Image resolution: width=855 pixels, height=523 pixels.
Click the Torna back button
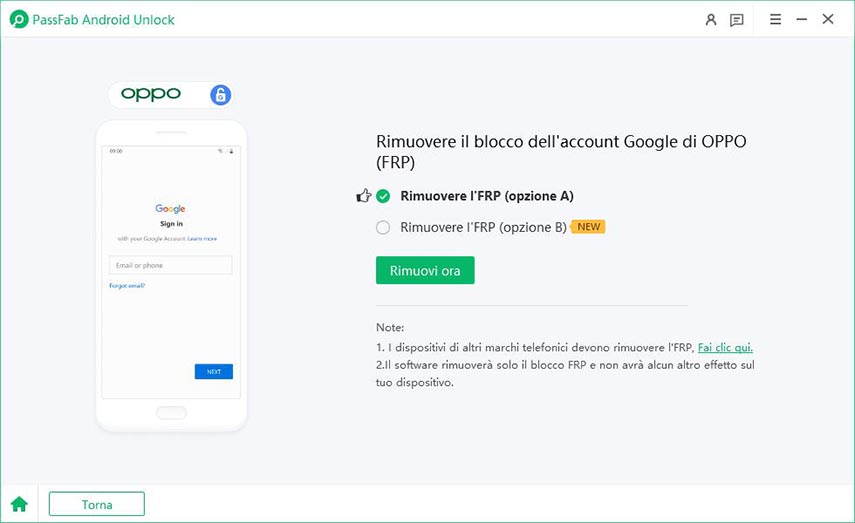(x=96, y=504)
